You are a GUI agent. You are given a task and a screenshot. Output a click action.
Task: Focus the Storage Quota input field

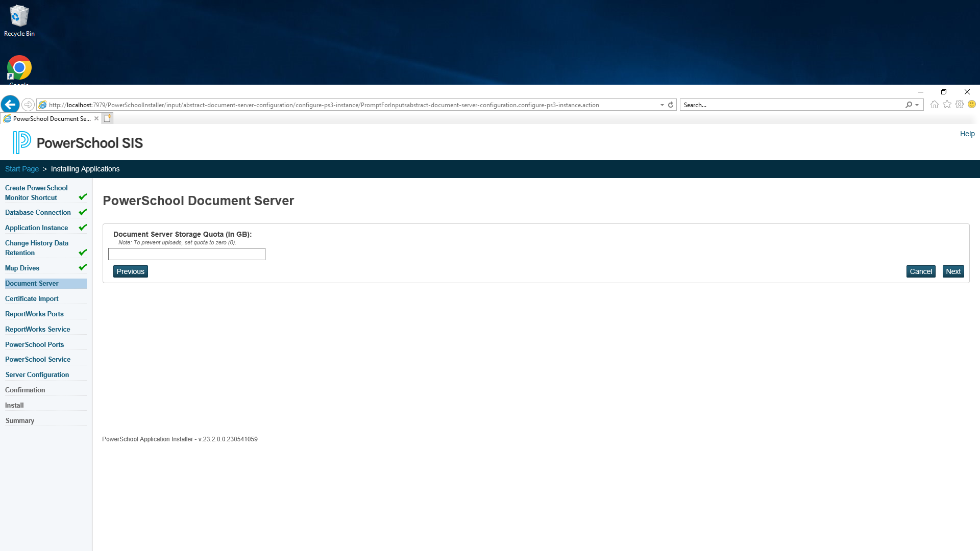187,254
